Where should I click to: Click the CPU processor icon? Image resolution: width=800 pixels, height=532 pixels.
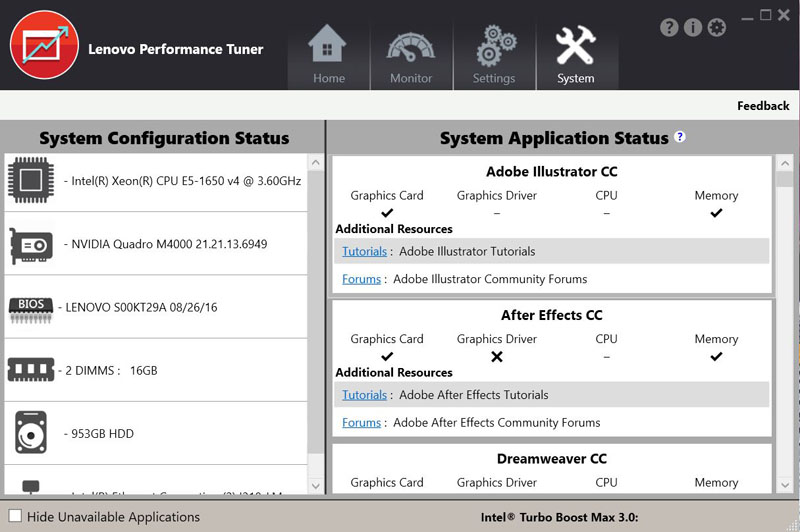point(30,180)
